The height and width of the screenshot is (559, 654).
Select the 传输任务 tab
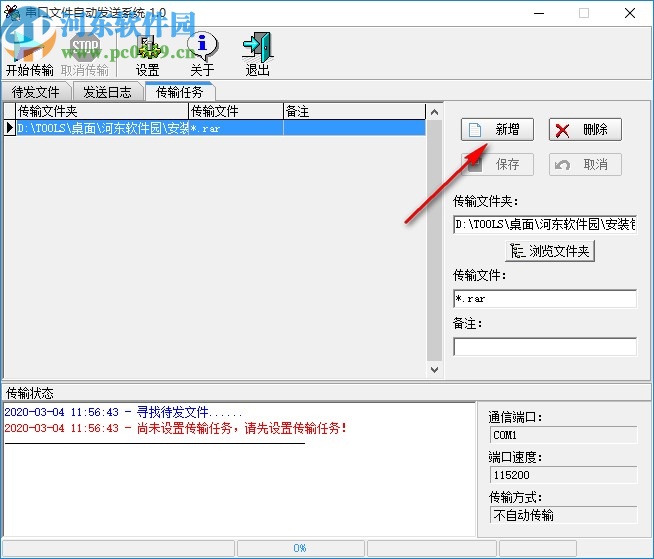tap(179, 91)
